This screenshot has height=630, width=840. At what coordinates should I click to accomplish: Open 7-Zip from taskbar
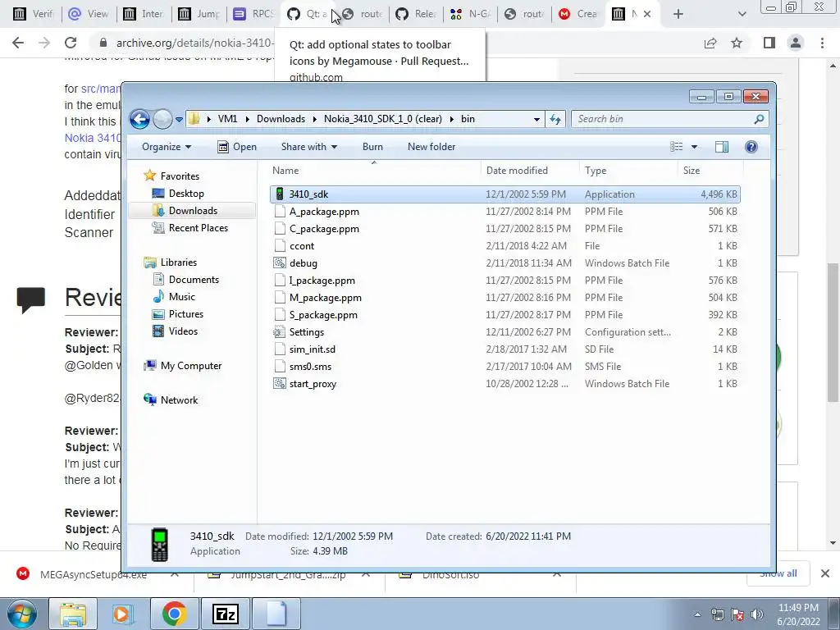point(225,614)
